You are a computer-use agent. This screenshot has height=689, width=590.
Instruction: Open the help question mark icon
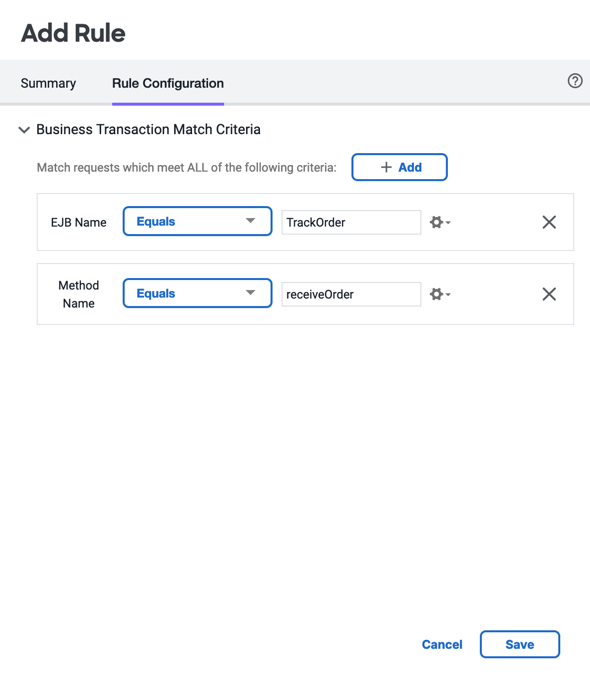pyautogui.click(x=575, y=81)
